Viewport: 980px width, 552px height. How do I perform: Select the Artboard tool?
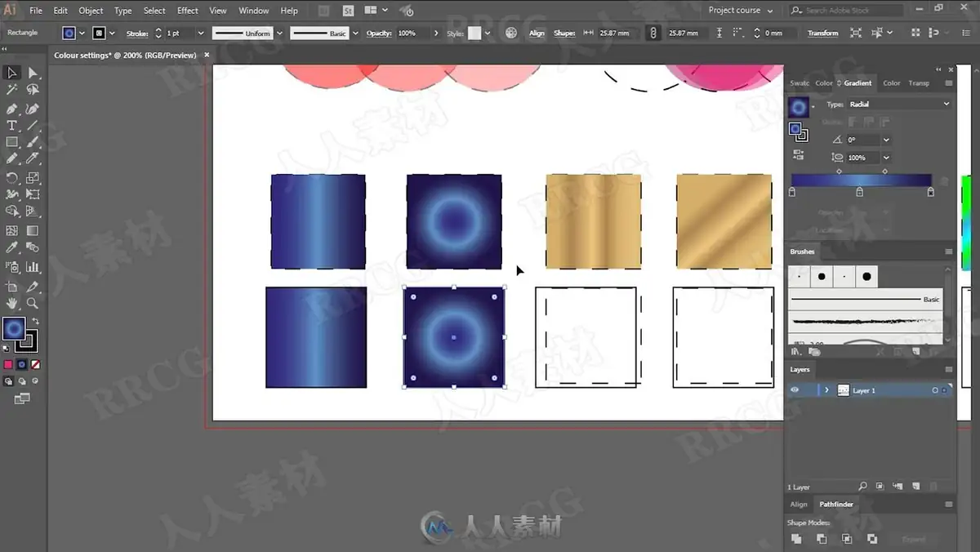tap(12, 287)
